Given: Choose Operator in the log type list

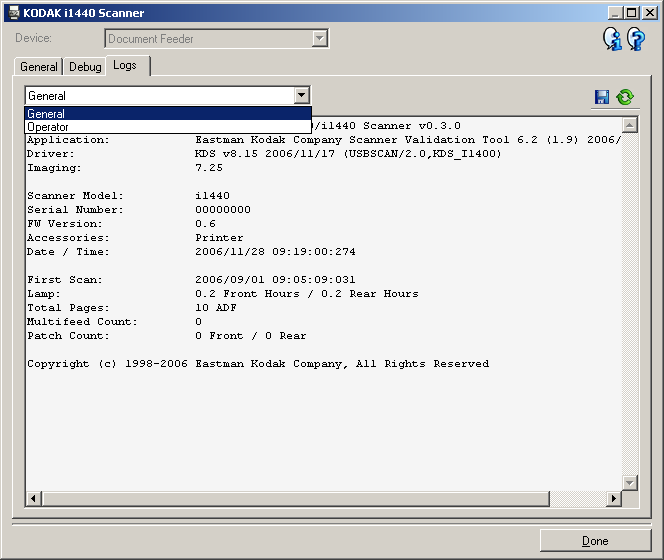Looking at the screenshot, I should tap(168, 127).
